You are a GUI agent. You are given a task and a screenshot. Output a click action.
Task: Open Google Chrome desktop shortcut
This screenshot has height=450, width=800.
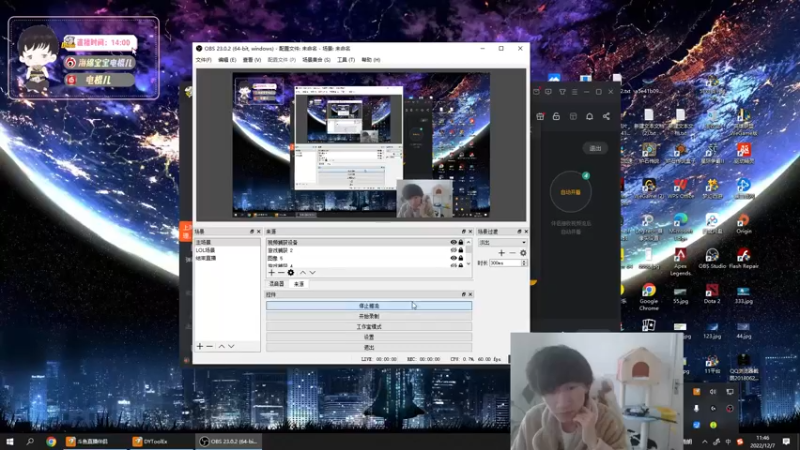[649, 297]
